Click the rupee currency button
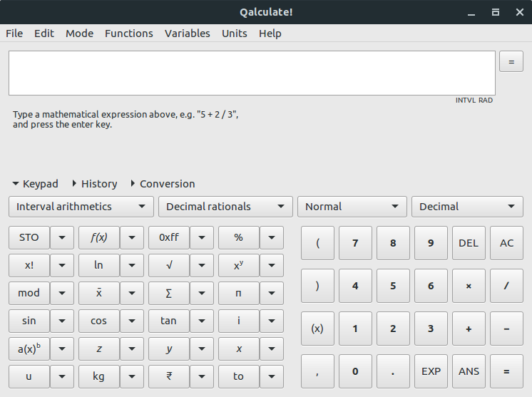Viewport: 532px width, 397px height. pyautogui.click(x=169, y=376)
